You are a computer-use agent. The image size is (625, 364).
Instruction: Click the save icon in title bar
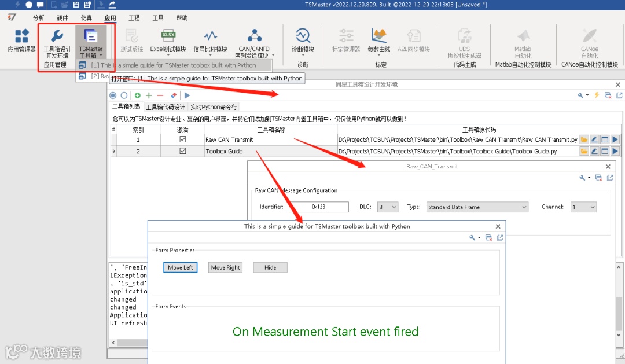[76, 5]
